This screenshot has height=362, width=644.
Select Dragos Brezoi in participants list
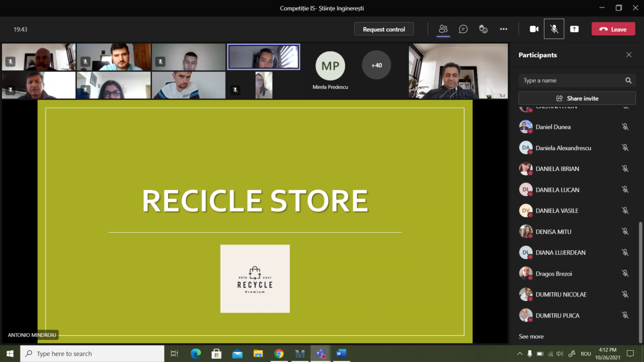pos(553,274)
